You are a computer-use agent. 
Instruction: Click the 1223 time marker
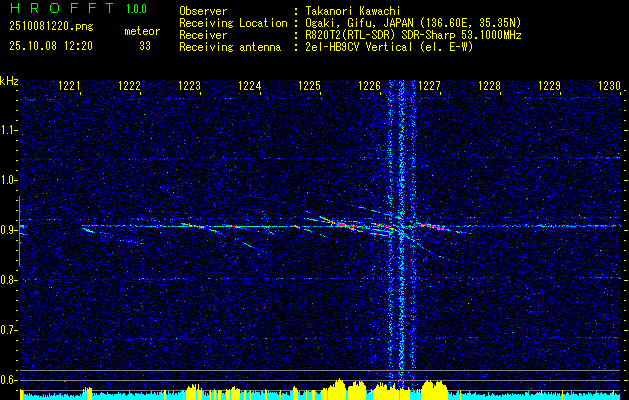189,86
